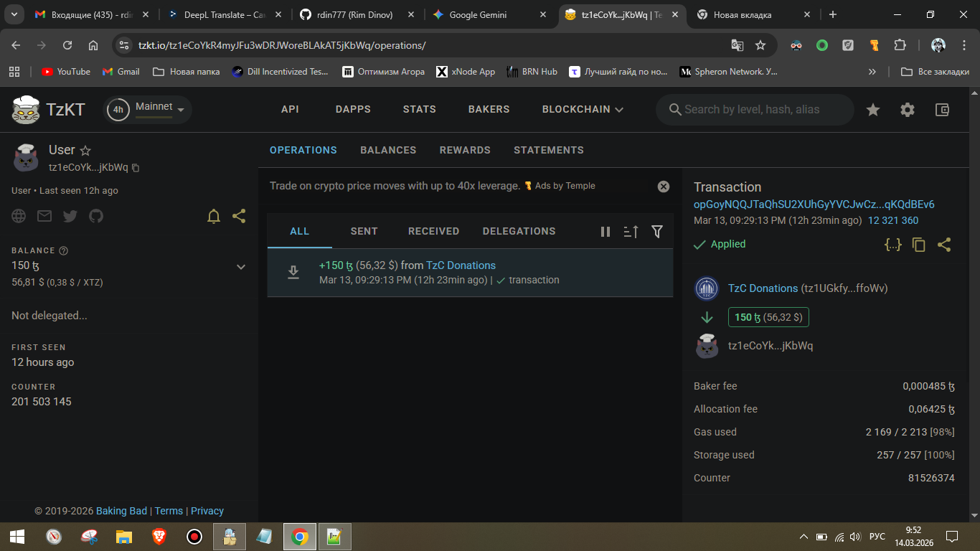Reload the page
Screen dimensions: 980x551
point(67,45)
